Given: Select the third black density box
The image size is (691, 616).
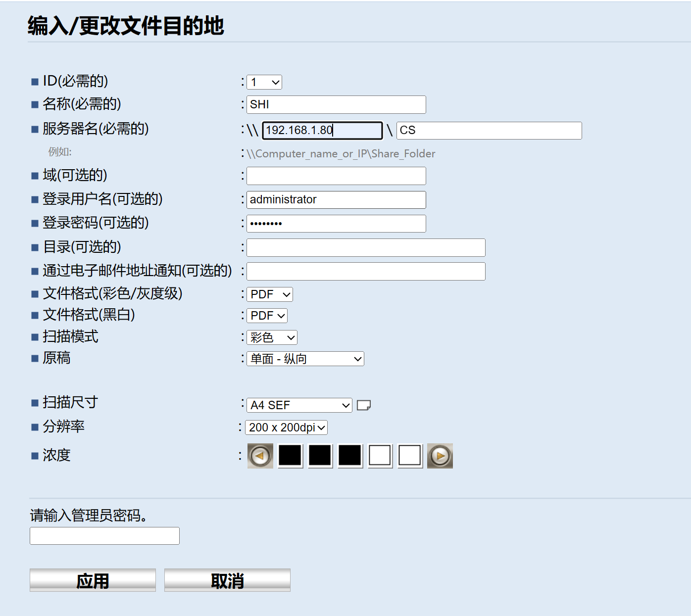Looking at the screenshot, I should coord(350,456).
